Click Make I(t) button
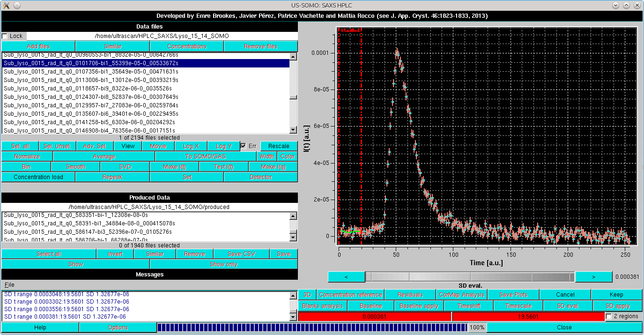Screen dimensions: 644x335 (x=174, y=167)
